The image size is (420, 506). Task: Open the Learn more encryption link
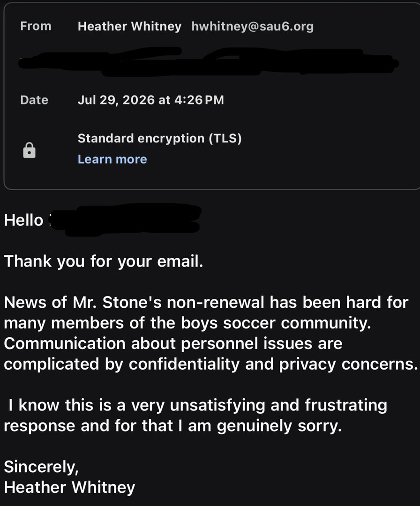112,159
